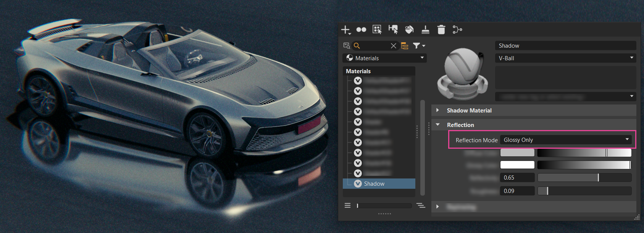Click the V icon beside Shadow
Screen dimensions: 644x233
tap(358, 184)
